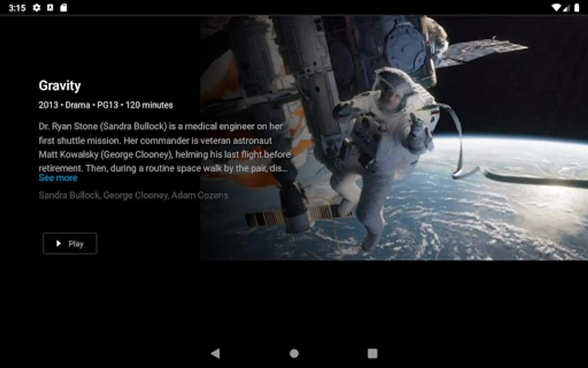Tap the '2013 • Drama • PG13 • 120 minutes' line
The height and width of the screenshot is (368, 588).
106,105
